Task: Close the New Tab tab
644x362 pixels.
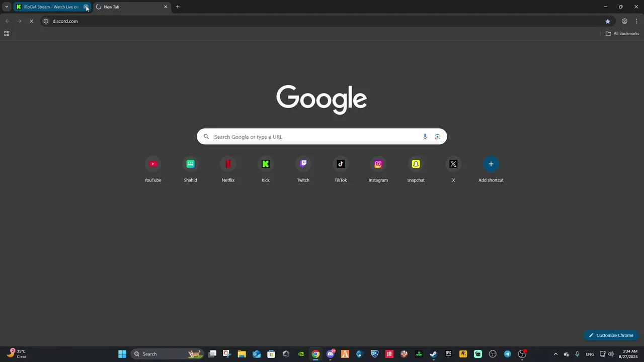Action: click(x=166, y=7)
